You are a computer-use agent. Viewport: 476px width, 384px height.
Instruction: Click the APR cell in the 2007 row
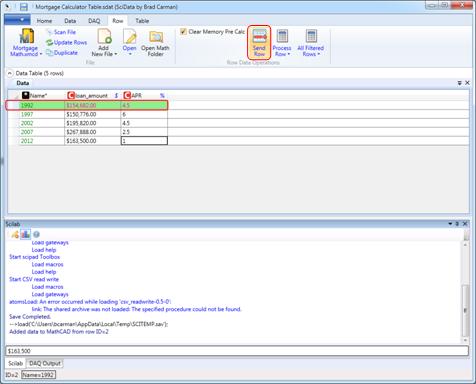144,132
